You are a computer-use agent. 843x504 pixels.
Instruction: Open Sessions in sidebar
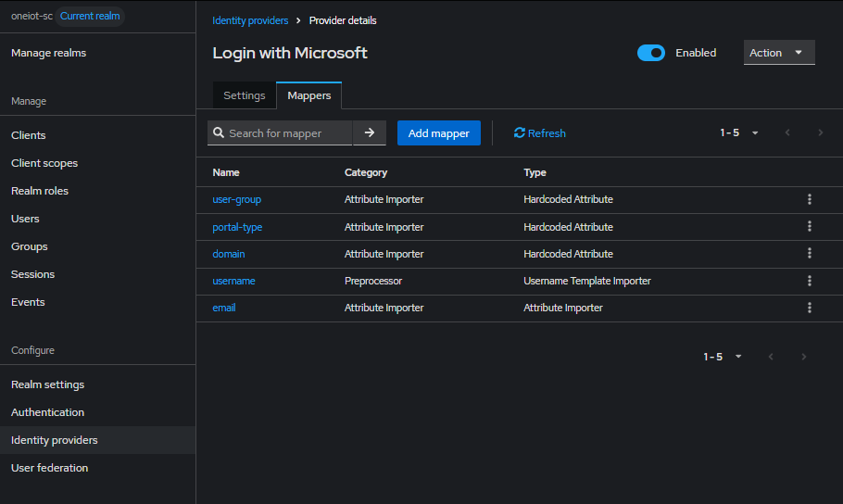(98, 274)
